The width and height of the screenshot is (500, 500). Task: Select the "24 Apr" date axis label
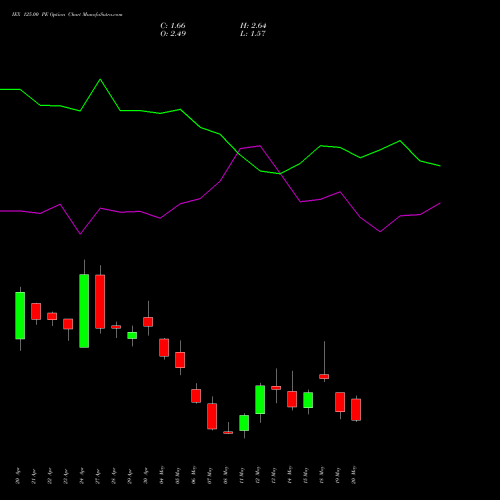click(x=82, y=476)
